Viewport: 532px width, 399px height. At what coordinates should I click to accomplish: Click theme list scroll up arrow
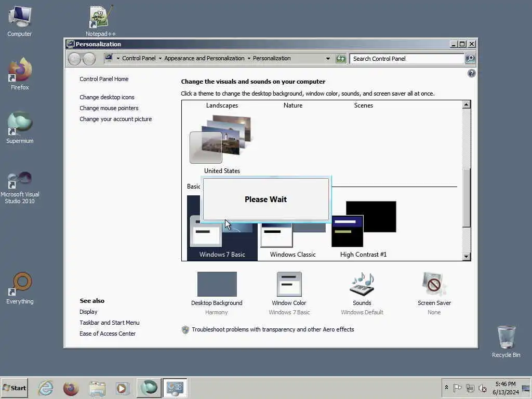(466, 104)
